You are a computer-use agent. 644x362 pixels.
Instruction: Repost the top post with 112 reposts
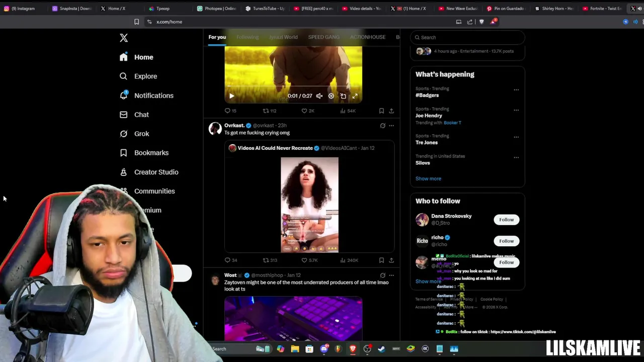pos(270,111)
